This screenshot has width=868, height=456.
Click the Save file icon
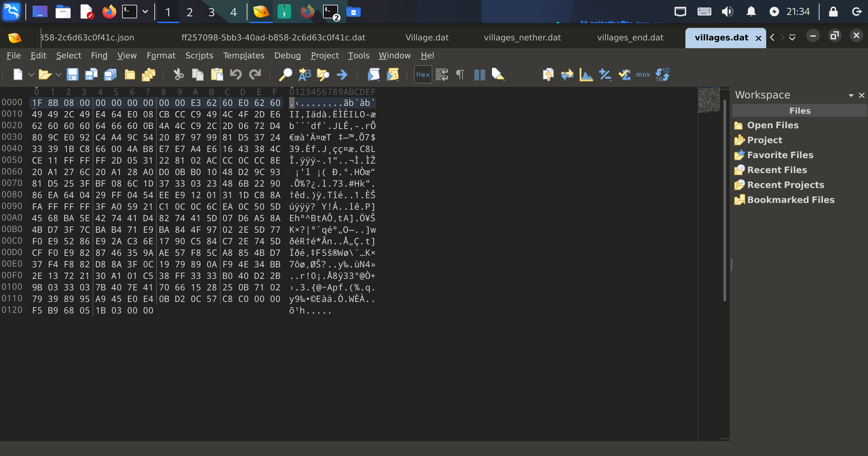point(72,74)
